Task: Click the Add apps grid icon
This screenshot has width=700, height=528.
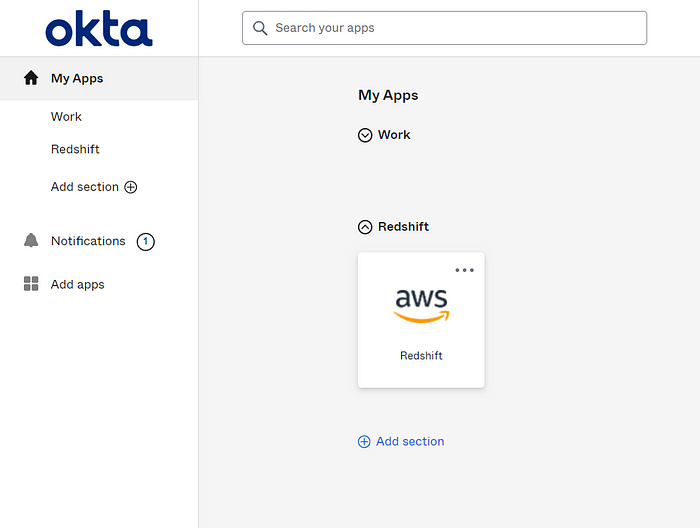Action: coord(31,283)
